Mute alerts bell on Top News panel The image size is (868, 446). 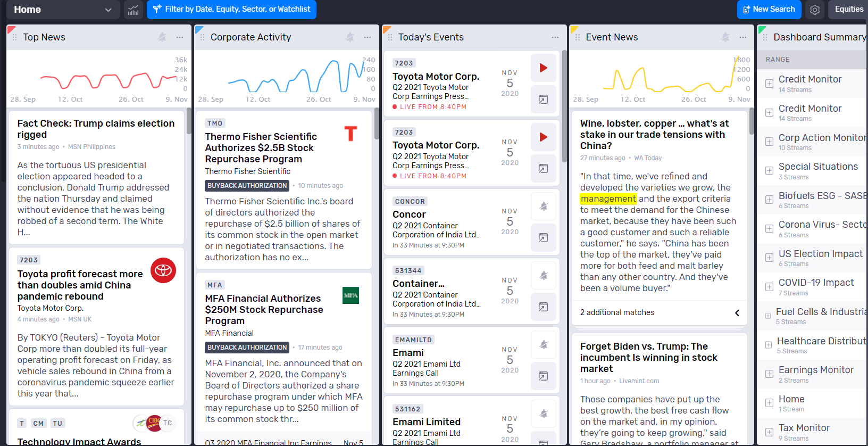tap(162, 37)
